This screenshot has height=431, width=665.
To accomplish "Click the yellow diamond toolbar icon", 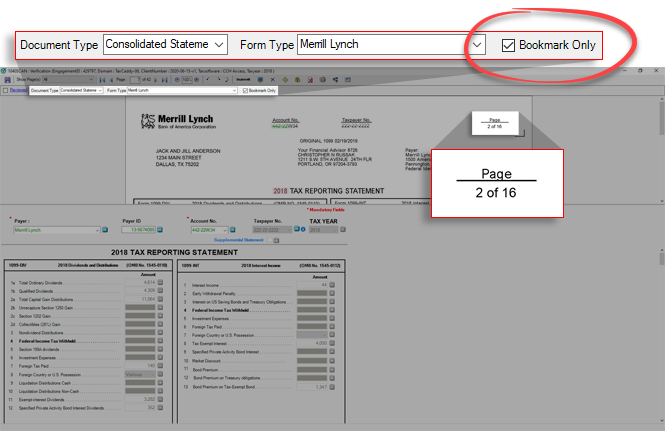I will pos(285,80).
